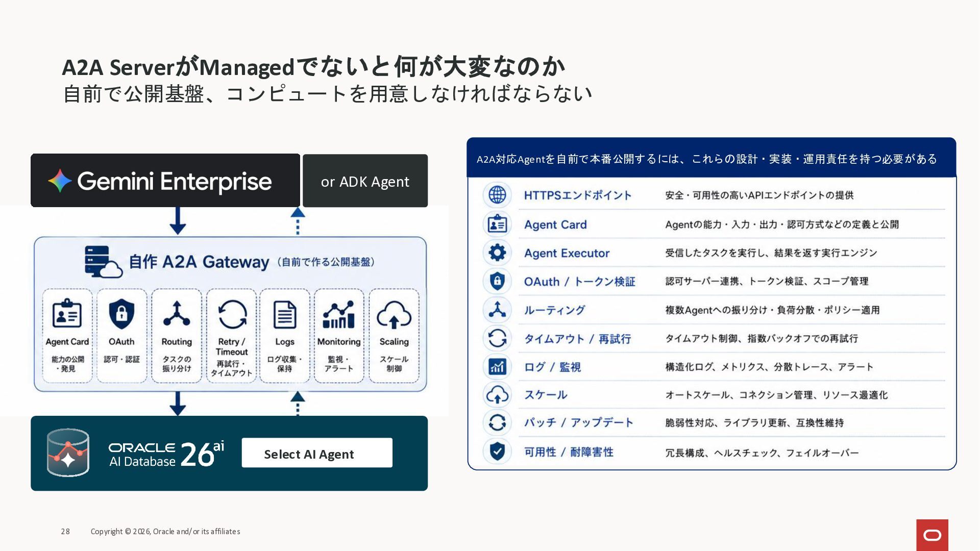Click the Copyright © 2026 Oracle footer text

[165, 532]
